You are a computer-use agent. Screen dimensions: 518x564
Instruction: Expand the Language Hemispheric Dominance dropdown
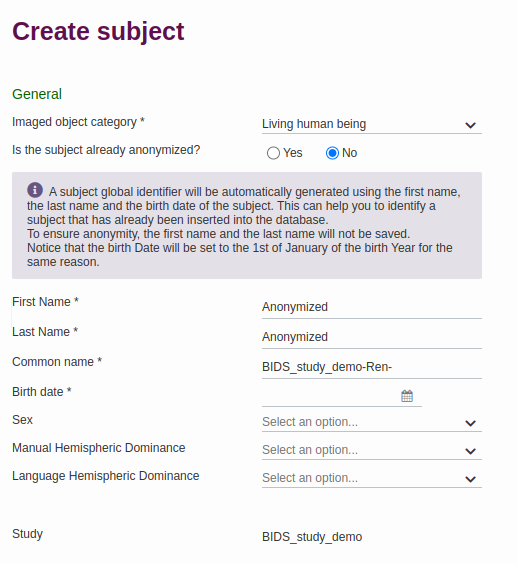[372, 478]
